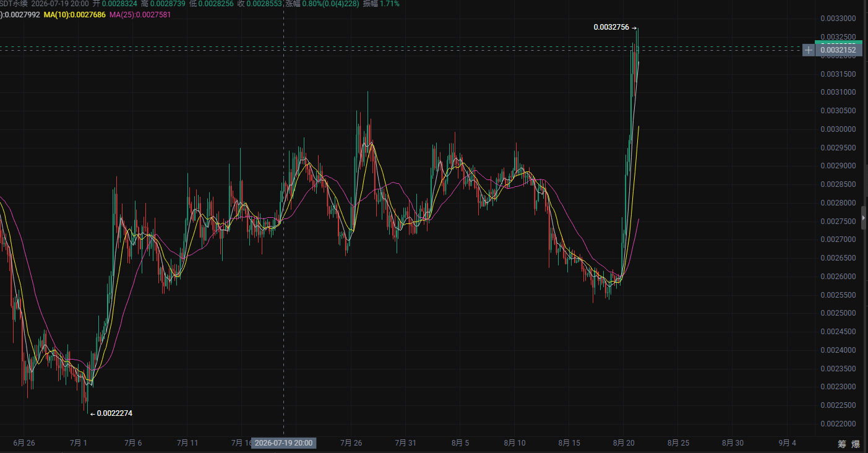Click the 8月 30 date axis label
This screenshot has height=453, width=868.
(x=733, y=443)
